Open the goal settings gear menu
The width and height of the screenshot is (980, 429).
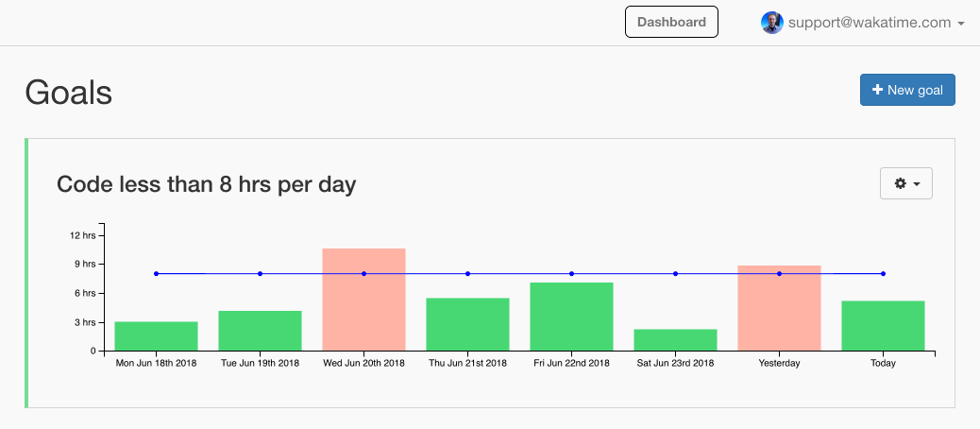[x=905, y=183]
